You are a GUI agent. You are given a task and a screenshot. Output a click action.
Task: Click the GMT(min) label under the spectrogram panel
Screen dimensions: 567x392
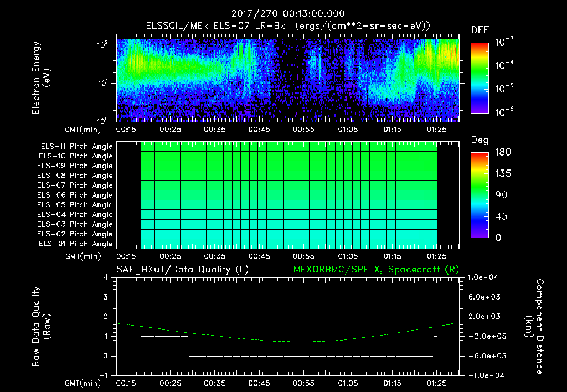pos(83,130)
